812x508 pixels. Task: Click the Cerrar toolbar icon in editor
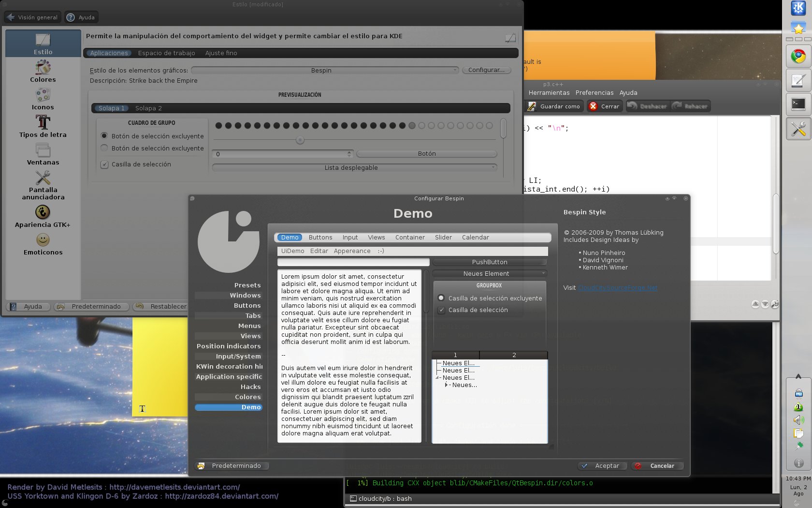[x=604, y=106]
